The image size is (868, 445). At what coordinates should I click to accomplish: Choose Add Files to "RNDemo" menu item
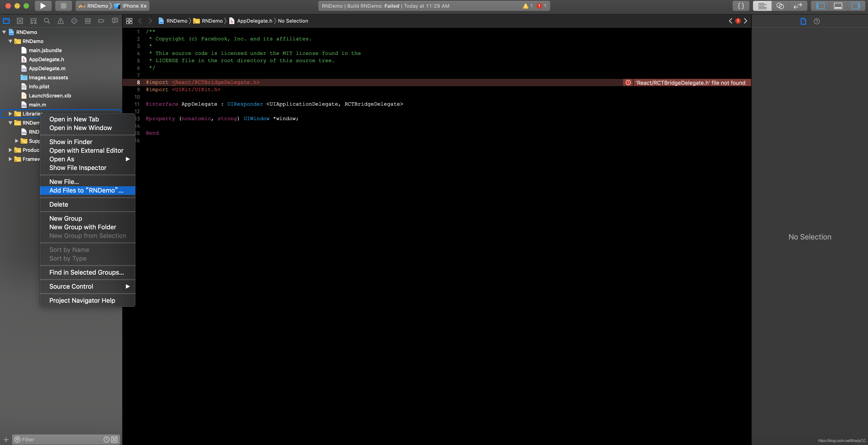tap(86, 191)
